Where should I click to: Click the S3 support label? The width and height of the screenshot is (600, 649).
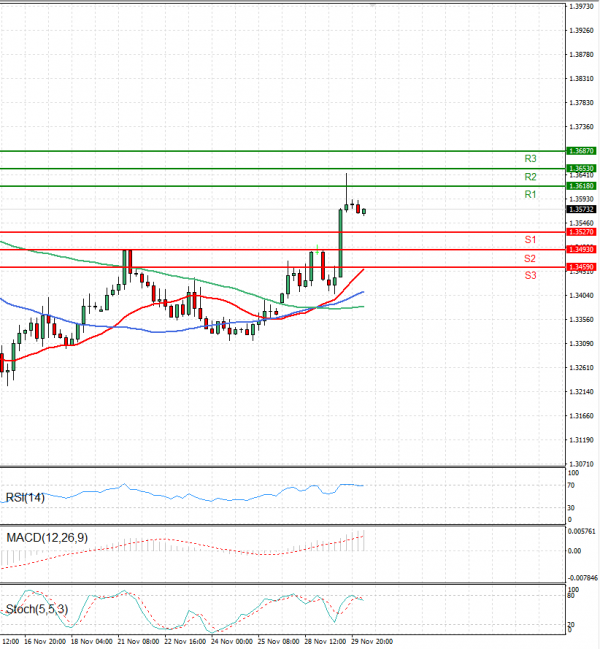[530, 275]
